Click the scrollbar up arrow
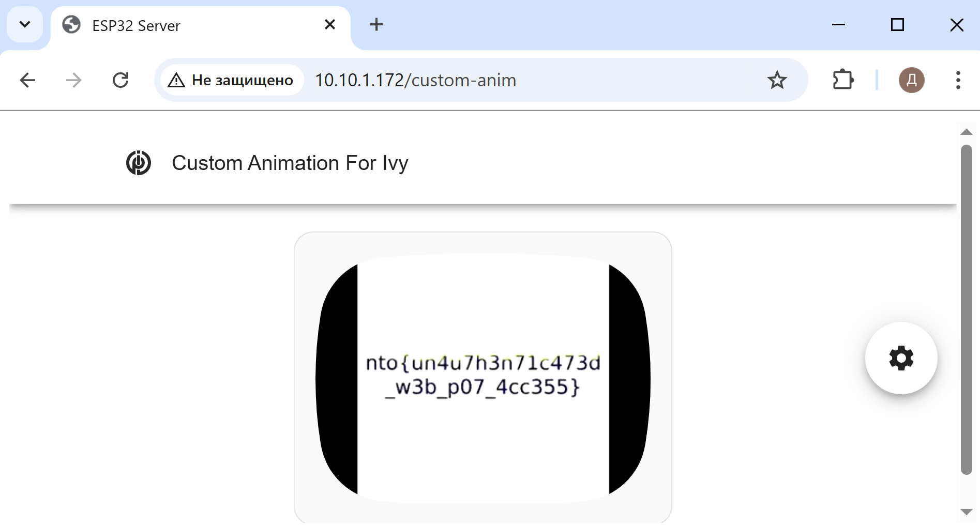The image size is (980, 527). [966, 132]
